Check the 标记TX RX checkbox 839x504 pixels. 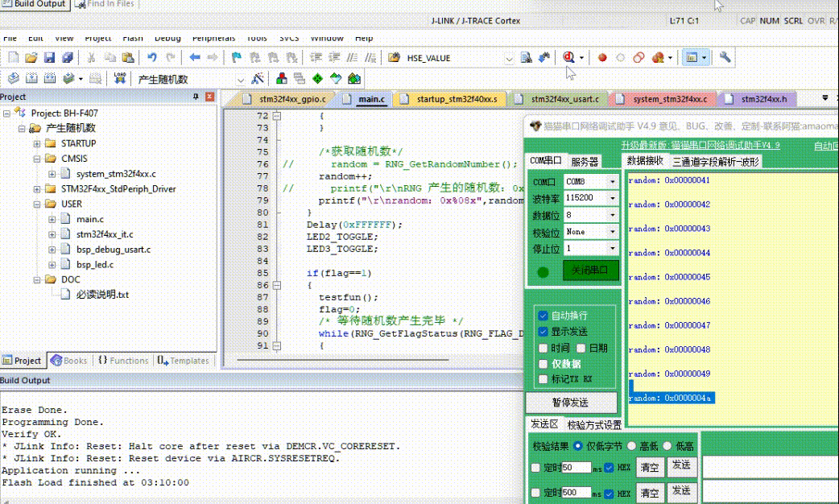point(543,378)
